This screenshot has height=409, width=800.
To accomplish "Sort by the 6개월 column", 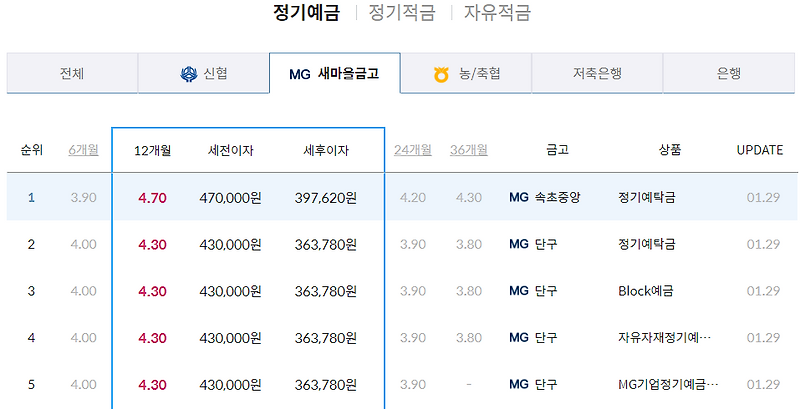I will point(83,150).
